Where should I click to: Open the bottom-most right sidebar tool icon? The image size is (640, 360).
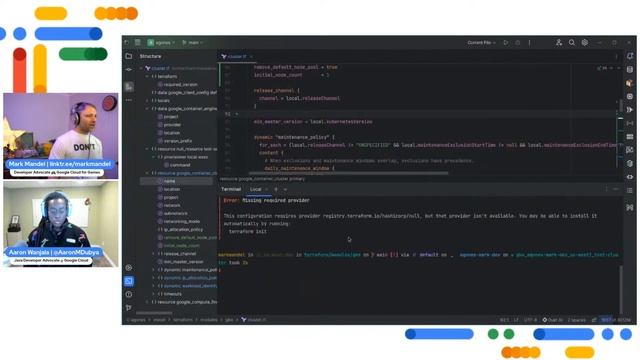pos(630,207)
